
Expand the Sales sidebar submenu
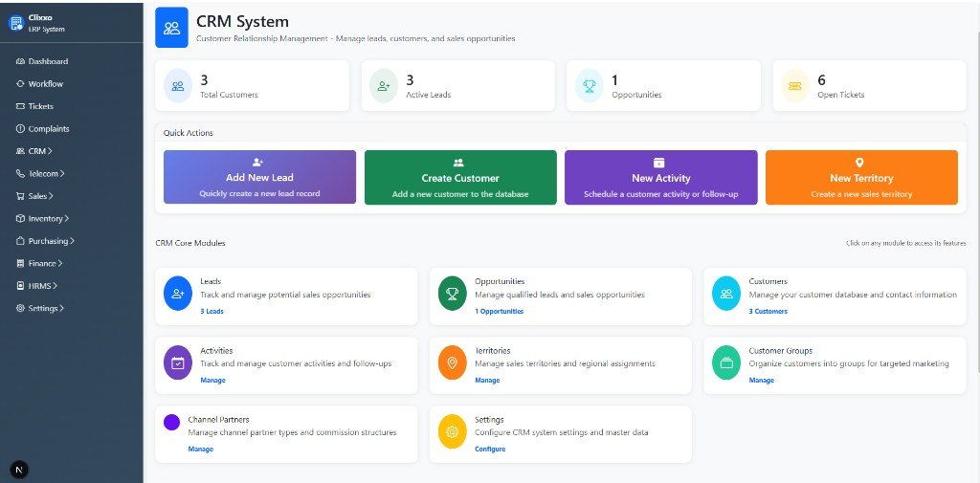pyautogui.click(x=51, y=196)
